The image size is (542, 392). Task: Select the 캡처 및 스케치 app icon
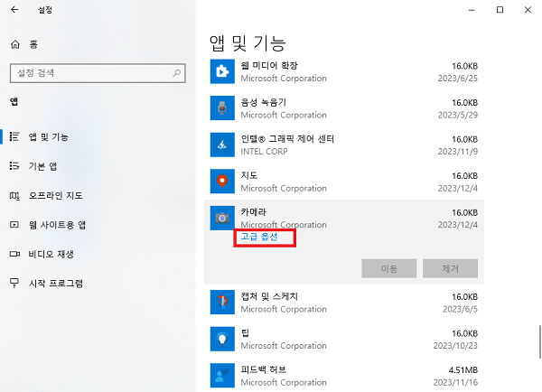[222, 302]
